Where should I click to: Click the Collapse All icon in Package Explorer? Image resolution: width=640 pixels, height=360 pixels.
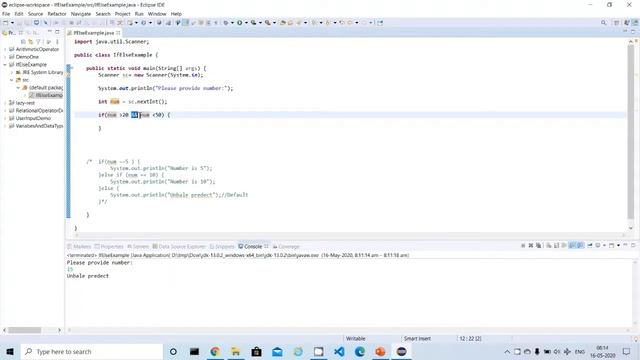click(x=23, y=42)
